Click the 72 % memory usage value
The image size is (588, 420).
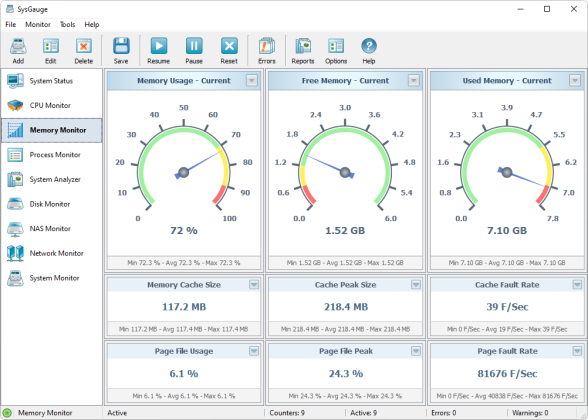tap(184, 230)
